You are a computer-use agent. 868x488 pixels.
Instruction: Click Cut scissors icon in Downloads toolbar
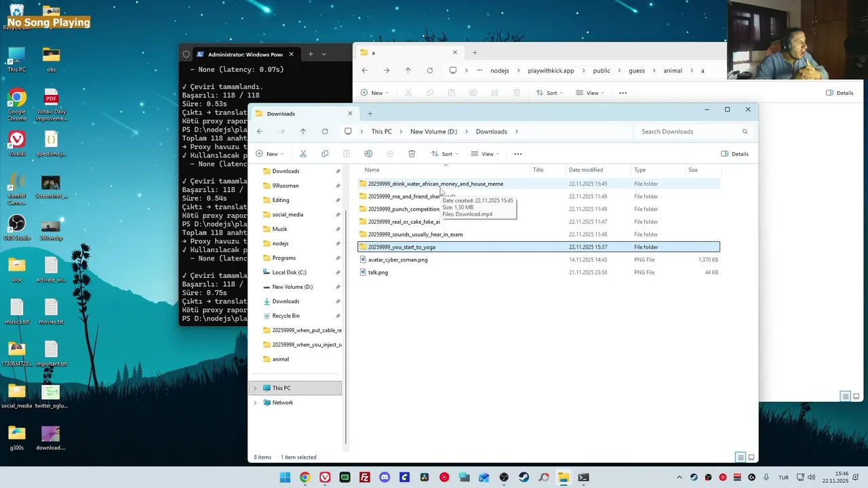point(303,154)
